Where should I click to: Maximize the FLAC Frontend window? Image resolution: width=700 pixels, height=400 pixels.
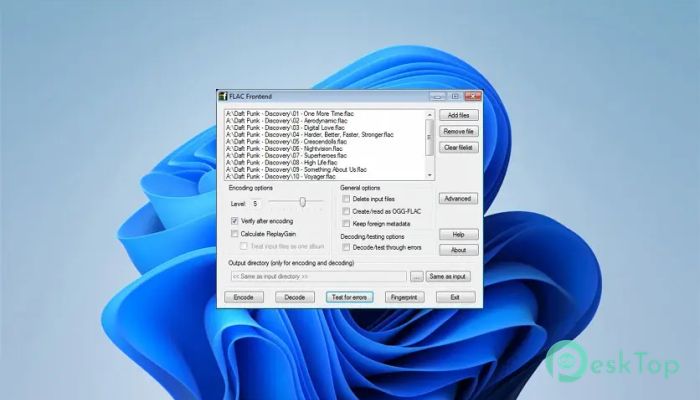coord(455,96)
